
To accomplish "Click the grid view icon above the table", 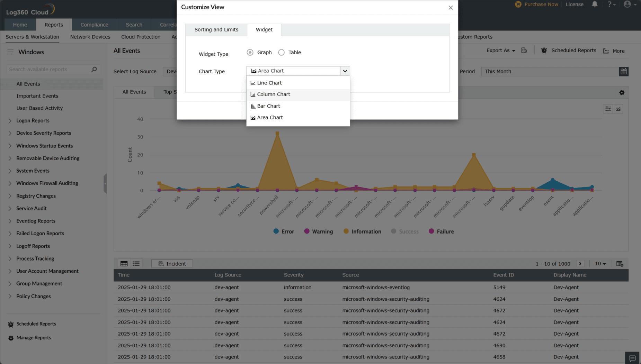I will 124,263.
